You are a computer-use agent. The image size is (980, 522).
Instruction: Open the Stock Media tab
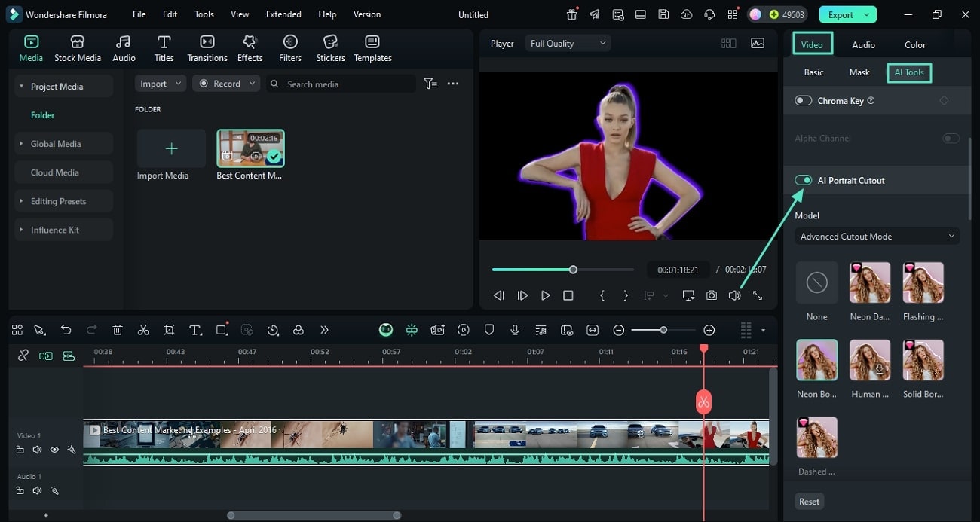(x=77, y=48)
